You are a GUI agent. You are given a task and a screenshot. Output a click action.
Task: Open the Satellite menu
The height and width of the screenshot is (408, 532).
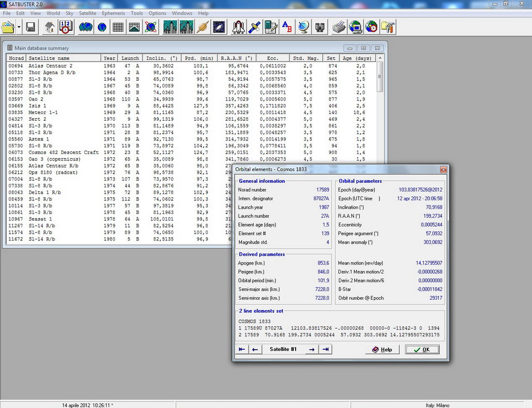(87, 13)
